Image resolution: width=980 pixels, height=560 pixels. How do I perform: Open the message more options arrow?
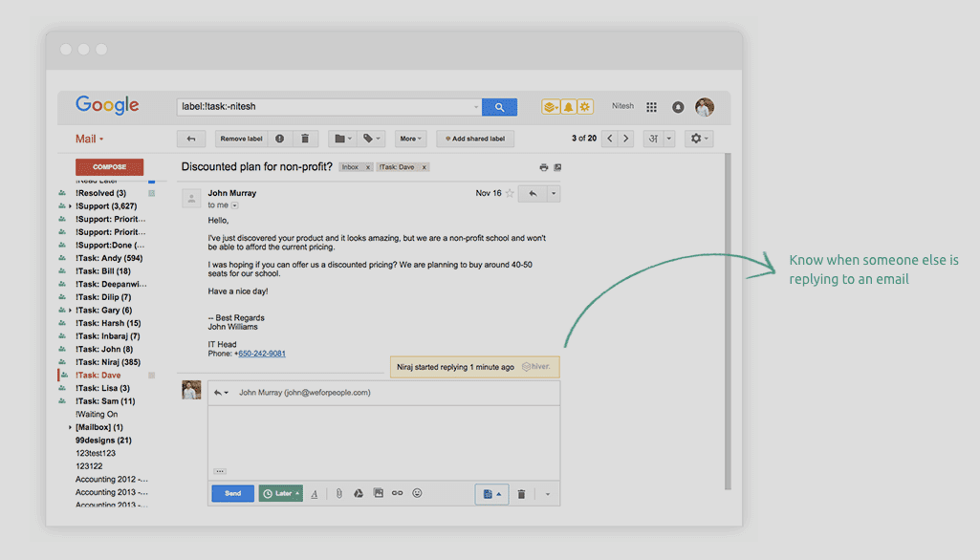coord(554,194)
